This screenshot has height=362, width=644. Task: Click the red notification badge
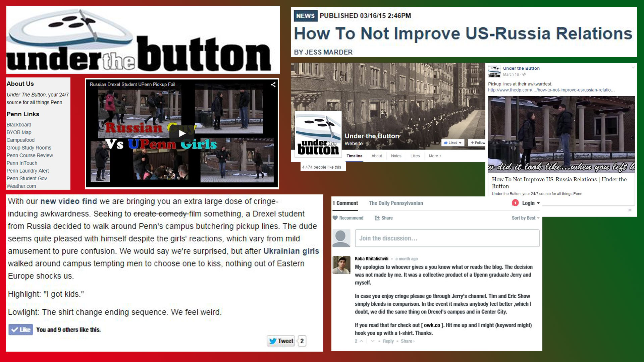515,203
